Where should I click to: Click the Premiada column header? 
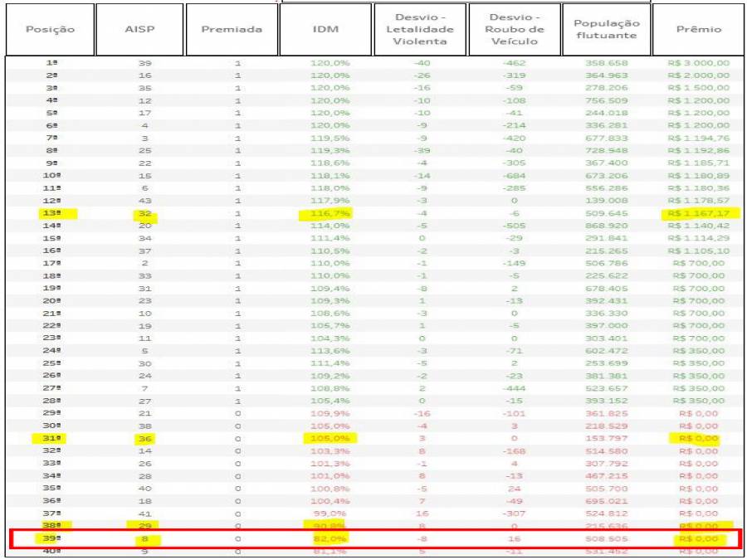[x=232, y=29]
